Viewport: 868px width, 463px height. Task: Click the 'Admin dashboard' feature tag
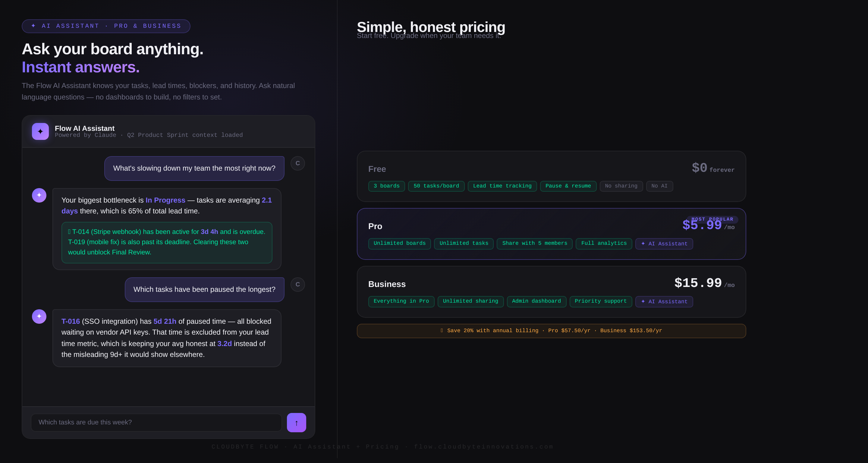point(536,301)
